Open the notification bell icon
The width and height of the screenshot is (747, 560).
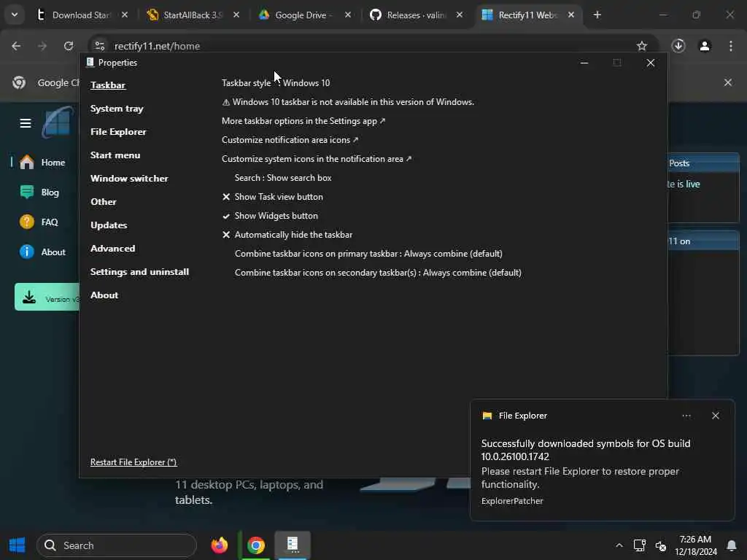point(731,545)
